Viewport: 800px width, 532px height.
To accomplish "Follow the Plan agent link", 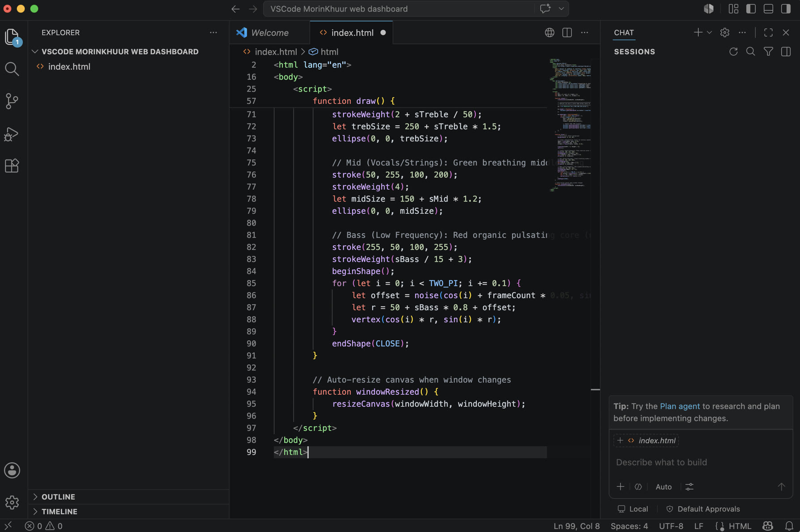I will coord(680,406).
